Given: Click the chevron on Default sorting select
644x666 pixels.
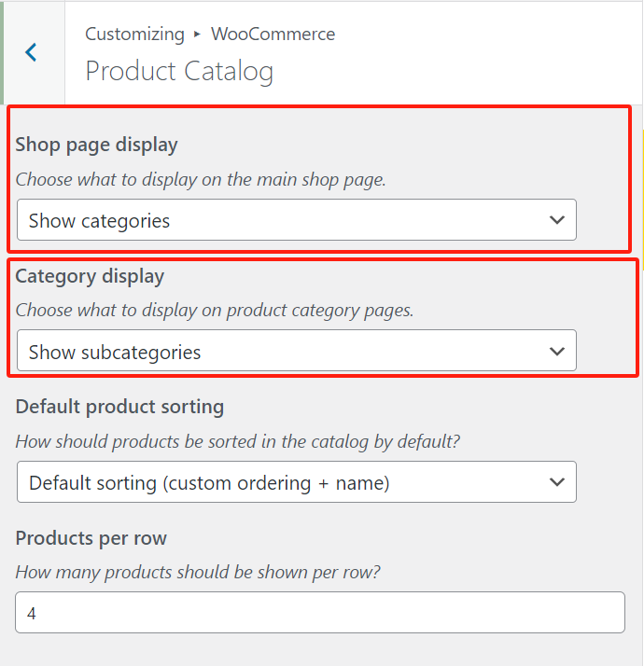Looking at the screenshot, I should click(557, 482).
